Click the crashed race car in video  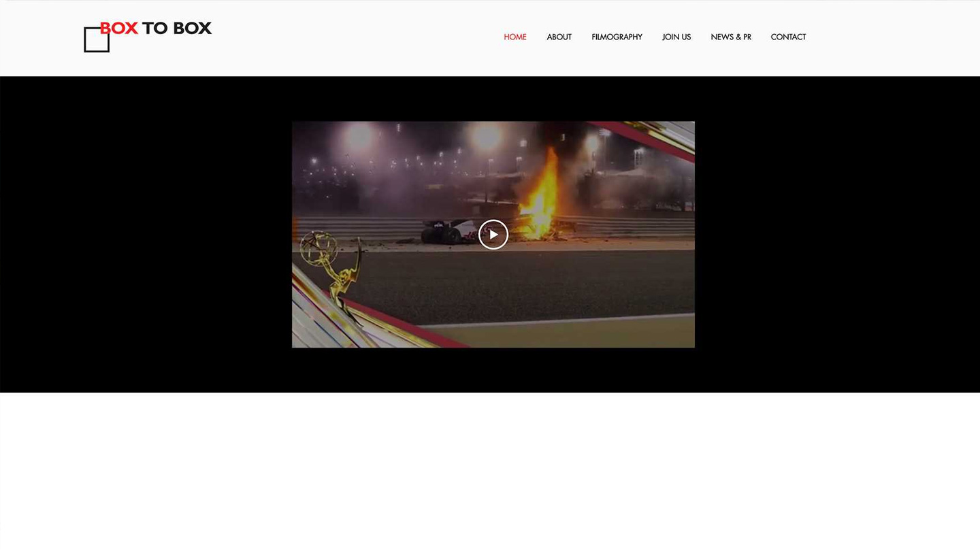pyautogui.click(x=446, y=231)
